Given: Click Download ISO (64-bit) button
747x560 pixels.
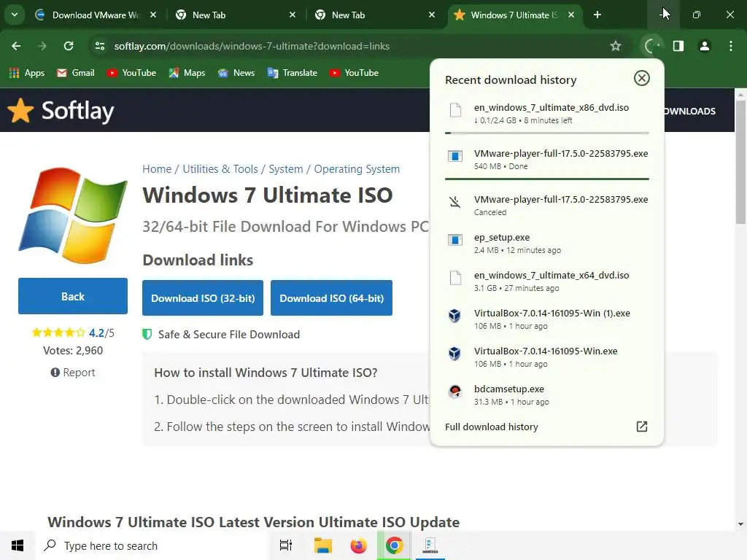Looking at the screenshot, I should coord(332,298).
